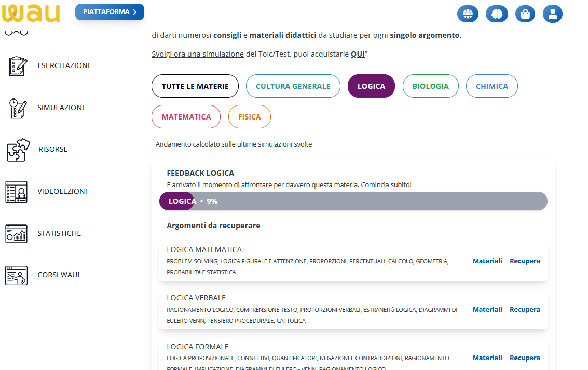Click Recupera for Logica Verbale

525,309
